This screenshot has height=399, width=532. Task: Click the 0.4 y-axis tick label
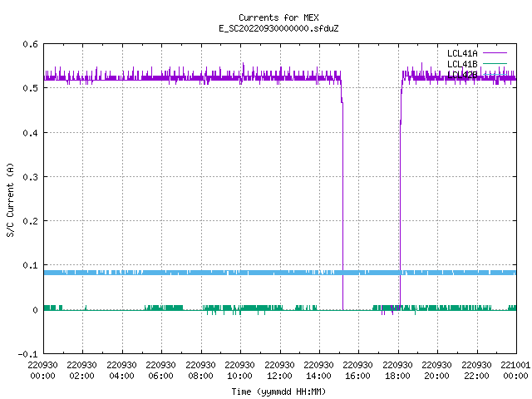tap(30, 133)
